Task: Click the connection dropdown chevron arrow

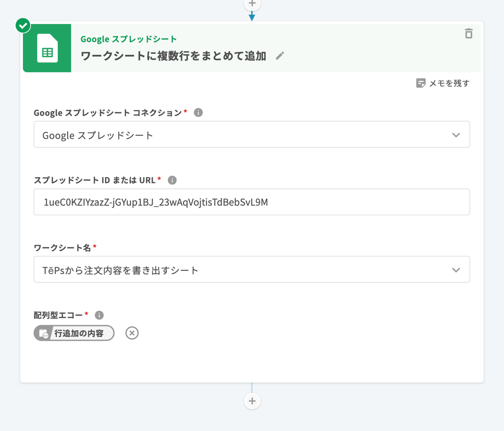Action: [x=456, y=135]
